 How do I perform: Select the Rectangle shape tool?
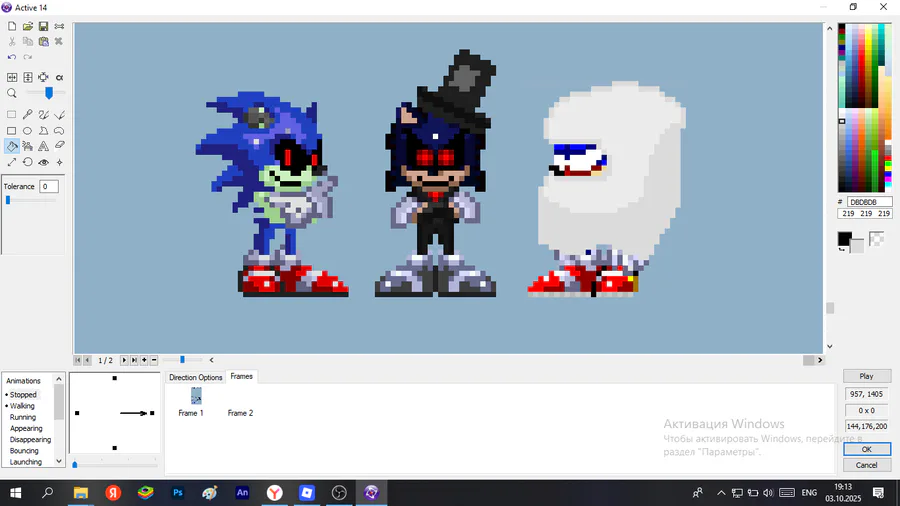click(x=11, y=131)
